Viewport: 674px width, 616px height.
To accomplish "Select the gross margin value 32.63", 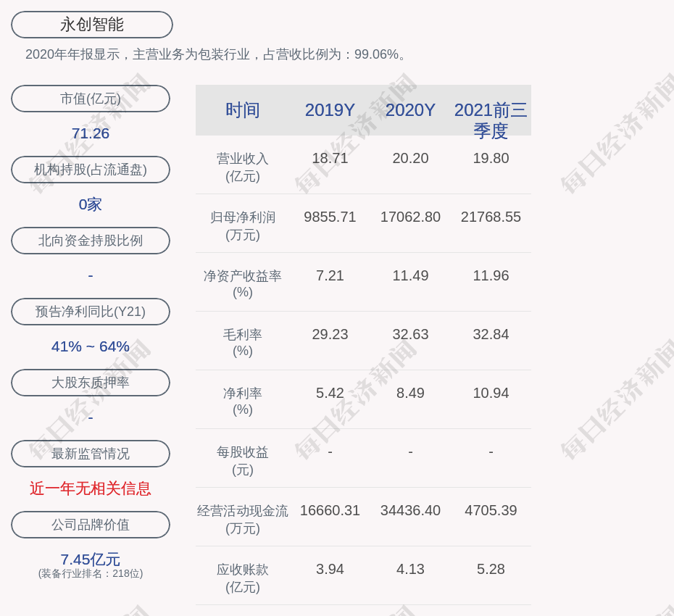I will 410,334.
